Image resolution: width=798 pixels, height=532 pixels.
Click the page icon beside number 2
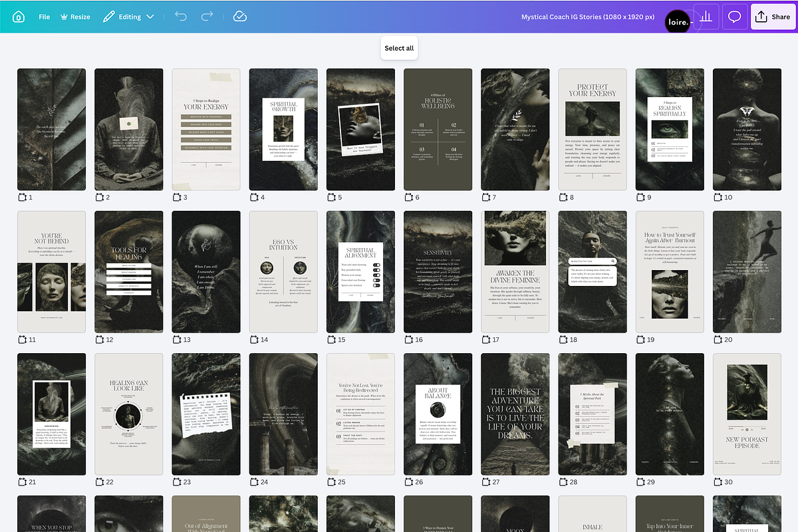[99, 198]
